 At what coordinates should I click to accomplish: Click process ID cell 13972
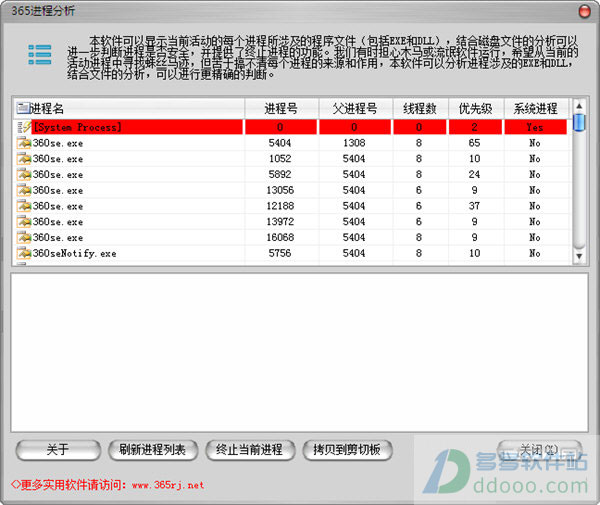(x=280, y=222)
